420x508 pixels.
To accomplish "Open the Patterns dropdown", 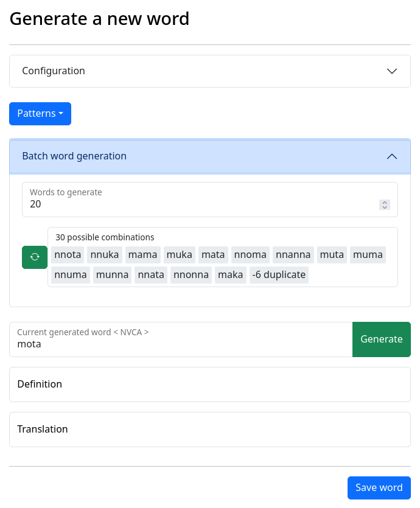I will tap(40, 114).
